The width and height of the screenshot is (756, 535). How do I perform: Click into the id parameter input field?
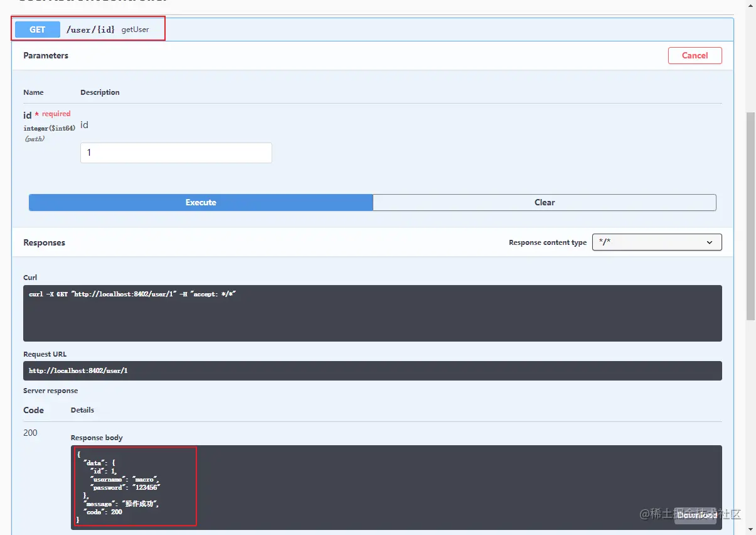click(x=176, y=153)
